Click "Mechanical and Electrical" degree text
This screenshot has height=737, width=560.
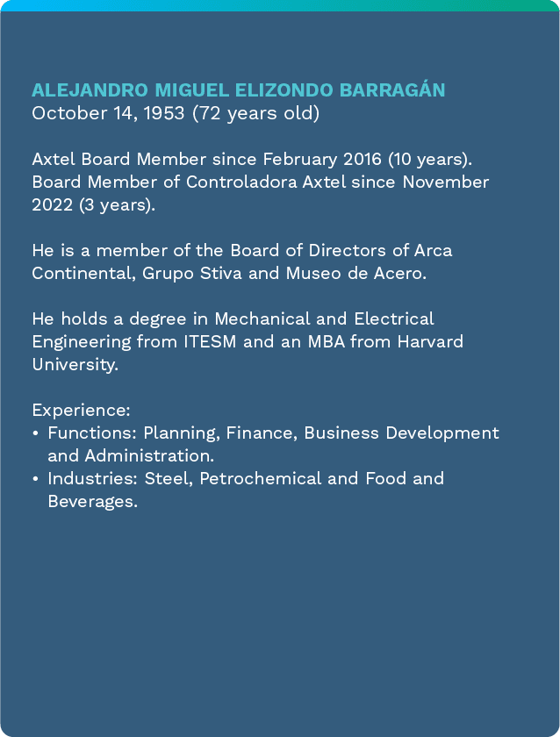[325, 318]
